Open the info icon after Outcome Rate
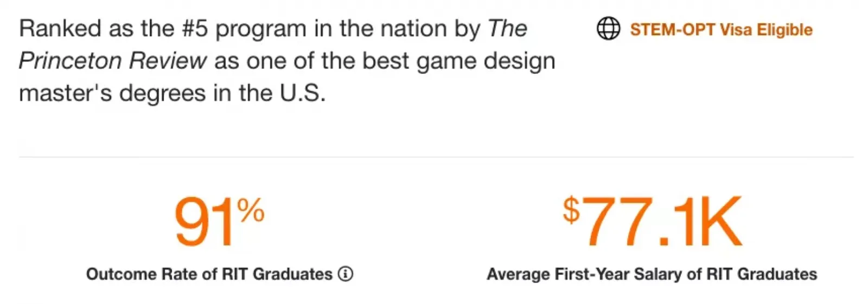This screenshot has height=304, width=868. coord(346,274)
